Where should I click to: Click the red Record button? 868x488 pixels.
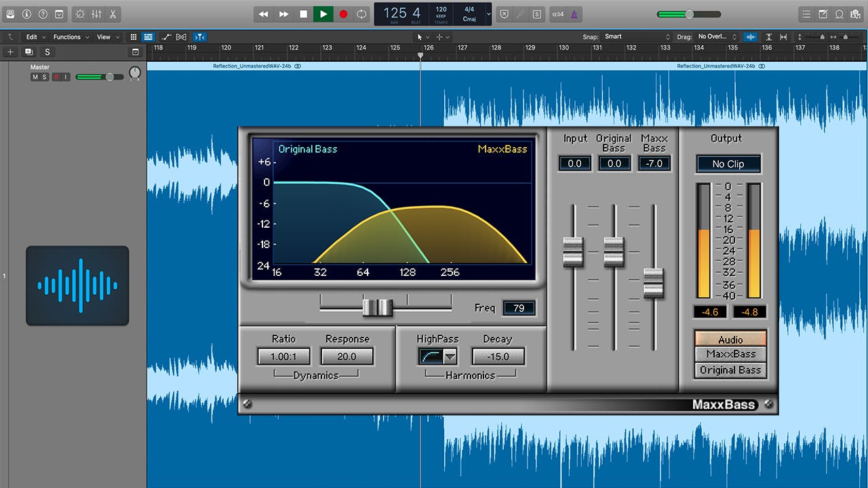pyautogui.click(x=343, y=14)
